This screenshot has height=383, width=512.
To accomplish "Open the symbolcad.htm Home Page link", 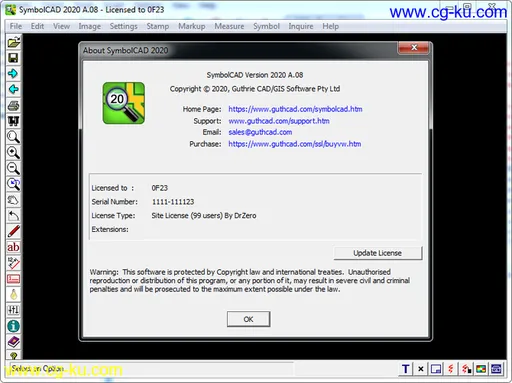I will pos(295,109).
